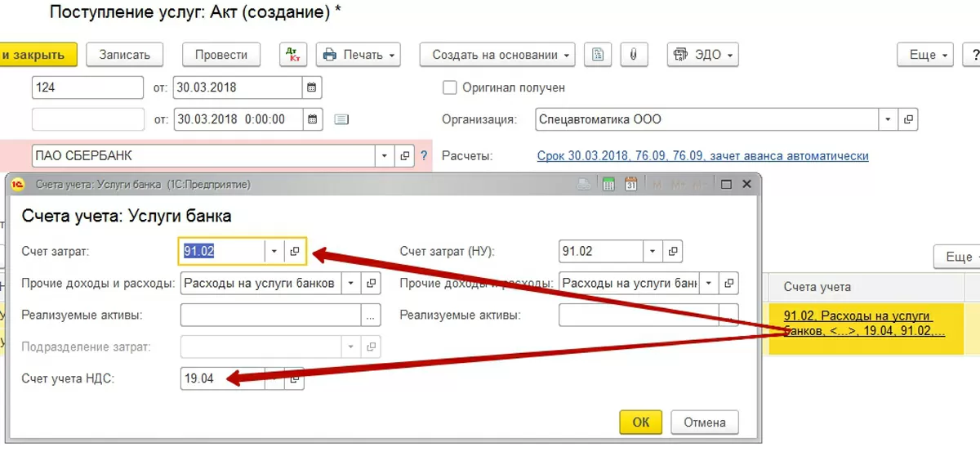Show Dt/Kt accounting entries
The width and height of the screenshot is (980, 452).
click(293, 55)
